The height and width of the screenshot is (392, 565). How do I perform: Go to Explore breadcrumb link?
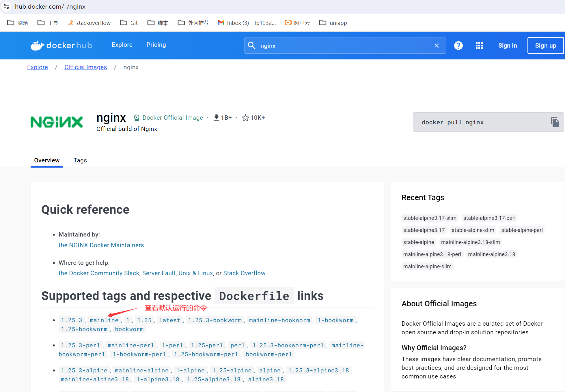point(38,67)
